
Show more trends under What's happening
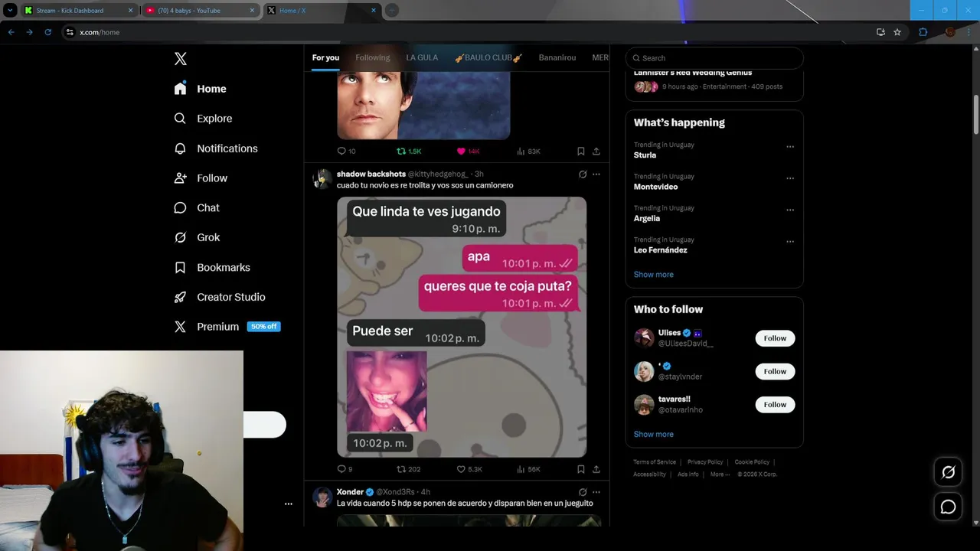[x=654, y=275]
